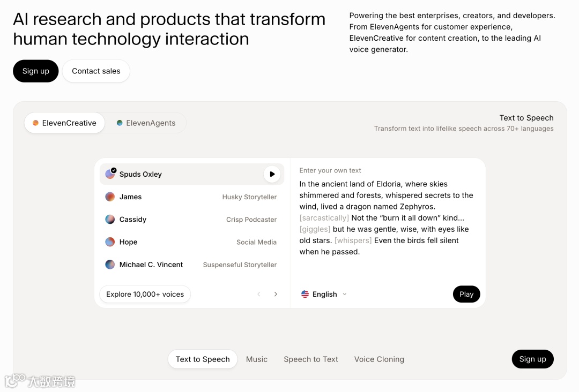Click James voice avatar icon

[110, 197]
